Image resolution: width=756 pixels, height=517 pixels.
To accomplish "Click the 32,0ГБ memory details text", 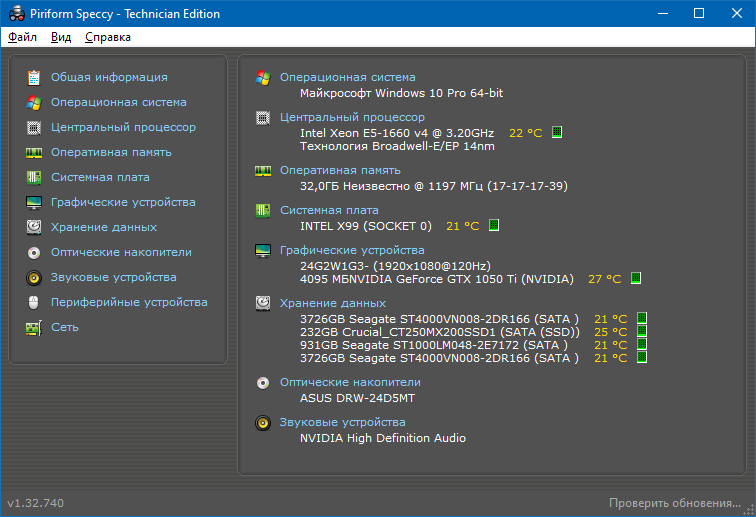I will point(434,186).
